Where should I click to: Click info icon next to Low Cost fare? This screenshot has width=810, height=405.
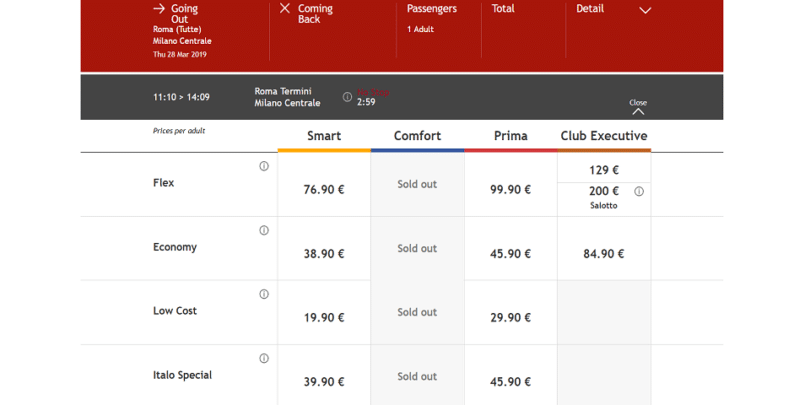[x=264, y=294]
